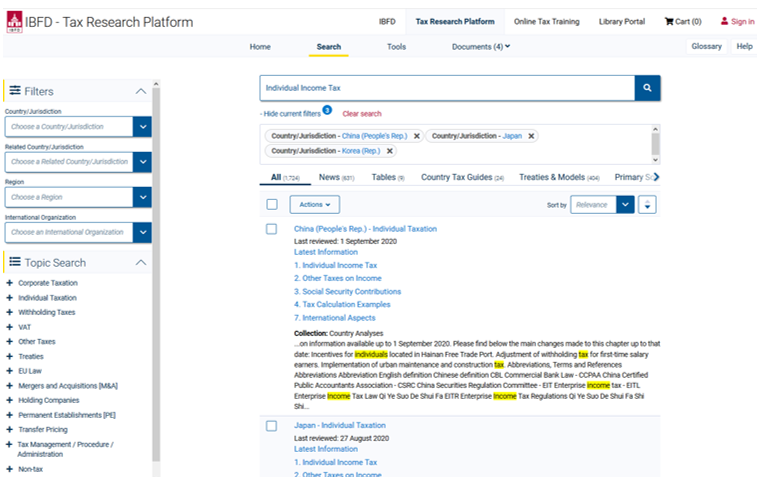Expand Transfer Pricing topic plus icon

pos(9,430)
